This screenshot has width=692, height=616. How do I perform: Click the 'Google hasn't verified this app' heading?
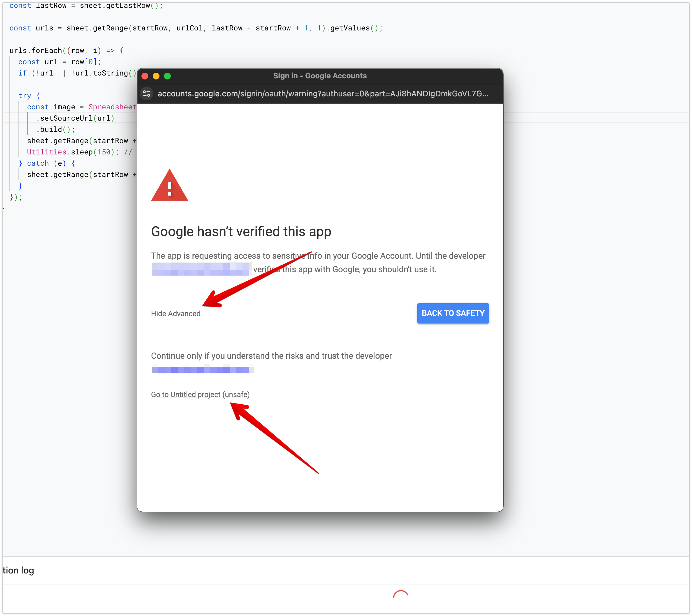click(x=241, y=232)
